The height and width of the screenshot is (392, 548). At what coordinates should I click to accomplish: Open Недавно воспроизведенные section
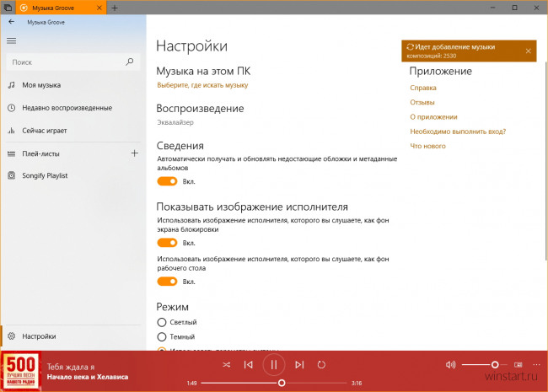point(73,108)
